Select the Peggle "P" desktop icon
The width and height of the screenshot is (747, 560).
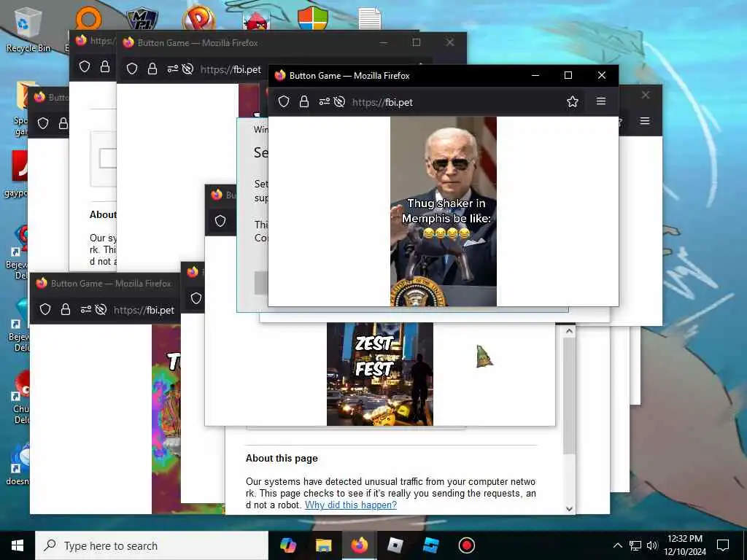(198, 19)
